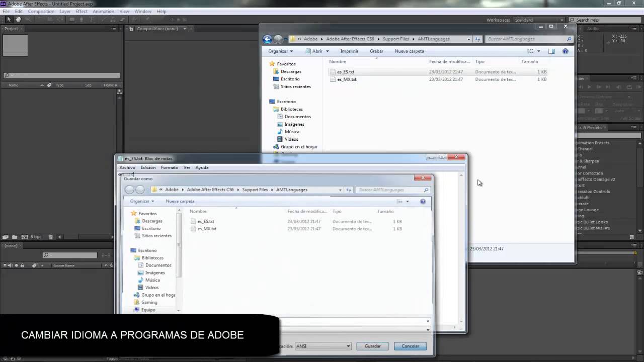This screenshot has height=362, width=644.
Task: Click refresh icon in Guardar como address bar
Action: [349, 190]
